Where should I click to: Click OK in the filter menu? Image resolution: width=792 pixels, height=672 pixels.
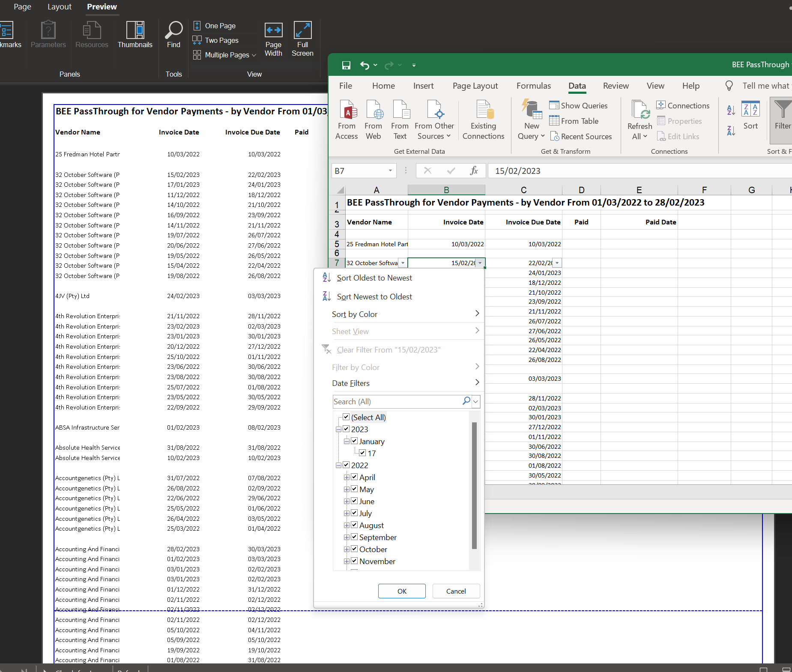[402, 591]
